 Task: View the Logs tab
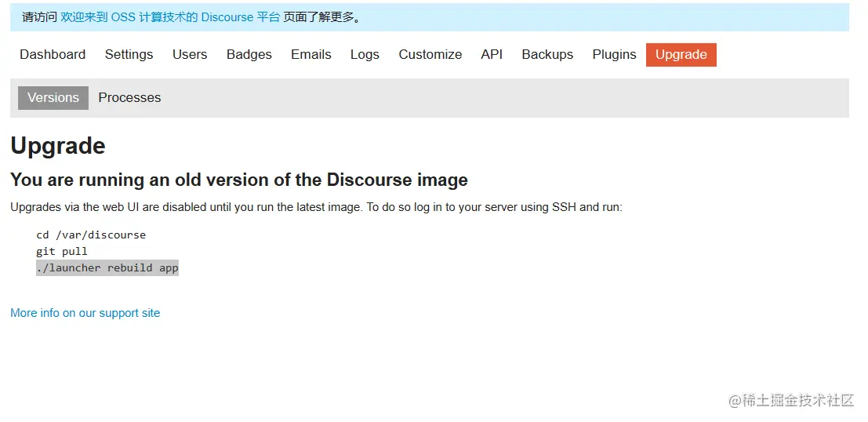click(365, 55)
